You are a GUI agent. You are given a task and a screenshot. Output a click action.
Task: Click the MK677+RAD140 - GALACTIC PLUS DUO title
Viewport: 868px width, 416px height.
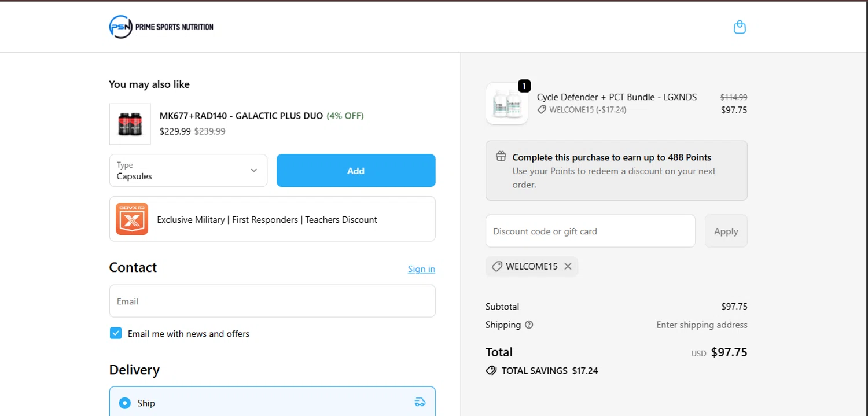coord(241,116)
